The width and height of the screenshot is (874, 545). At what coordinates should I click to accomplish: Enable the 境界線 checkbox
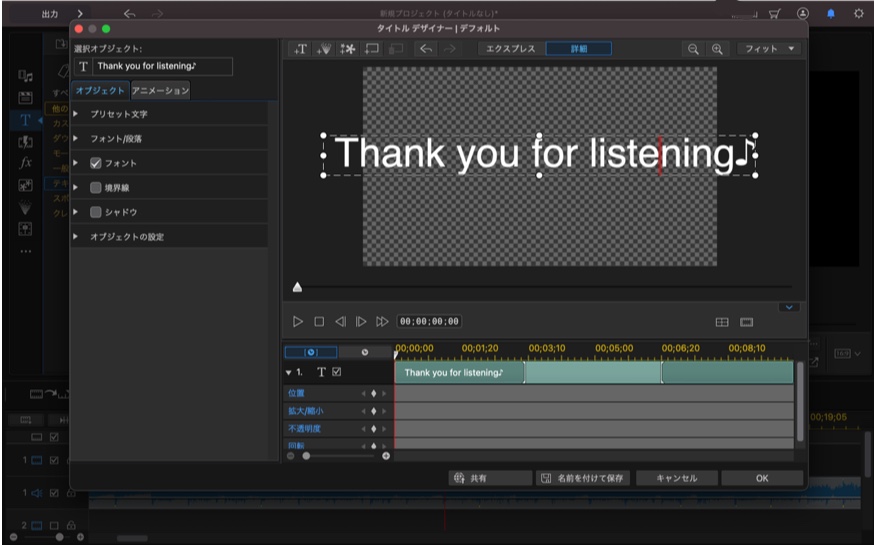tap(96, 188)
